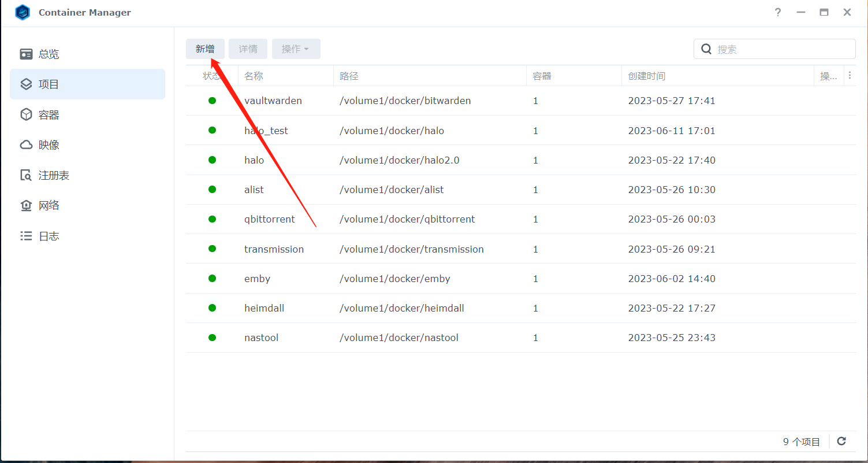Click the search magnifier icon

pyautogui.click(x=706, y=49)
